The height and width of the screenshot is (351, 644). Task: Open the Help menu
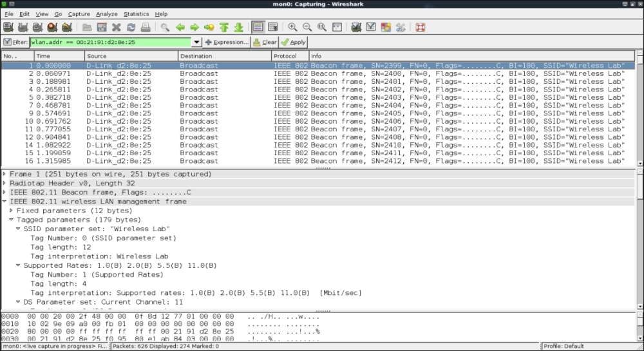(x=161, y=14)
